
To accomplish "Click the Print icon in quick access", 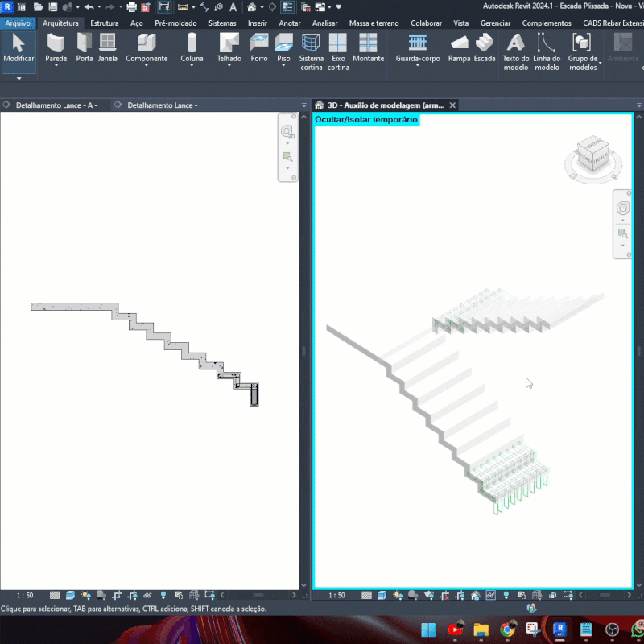I will (x=131, y=7).
